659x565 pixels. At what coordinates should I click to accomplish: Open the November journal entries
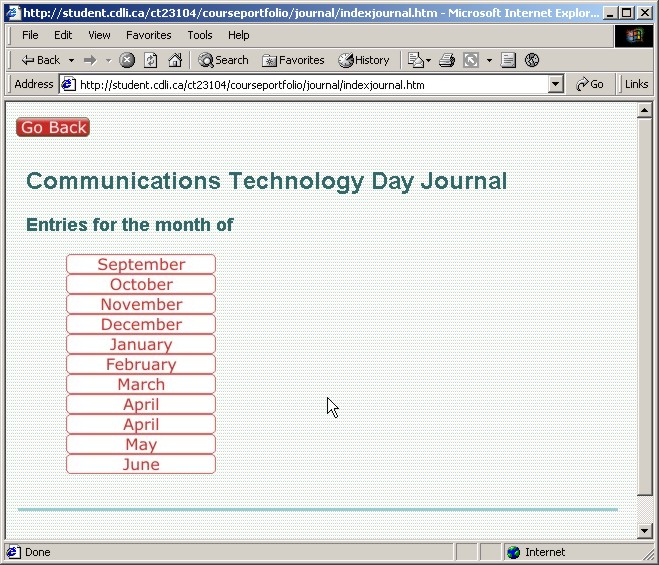pos(141,304)
